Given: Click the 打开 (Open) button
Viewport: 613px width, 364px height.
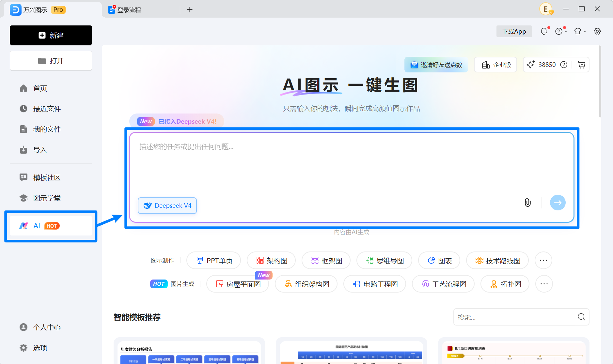Looking at the screenshot, I should coord(51,61).
